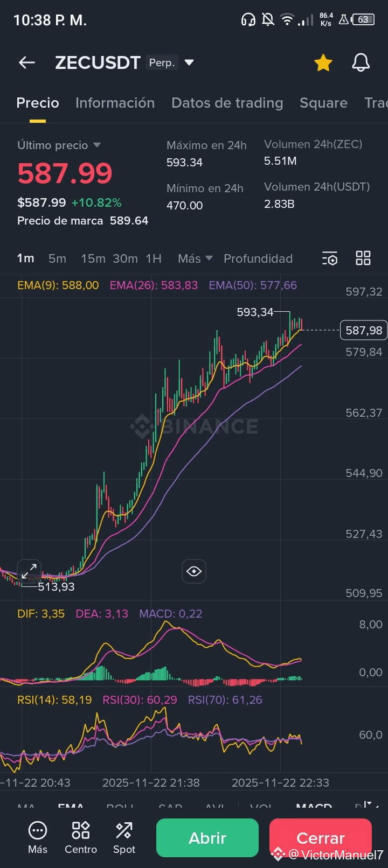The height and width of the screenshot is (868, 388).
Task: Tap the EMA(26): 583,83 label
Action: tap(154, 285)
